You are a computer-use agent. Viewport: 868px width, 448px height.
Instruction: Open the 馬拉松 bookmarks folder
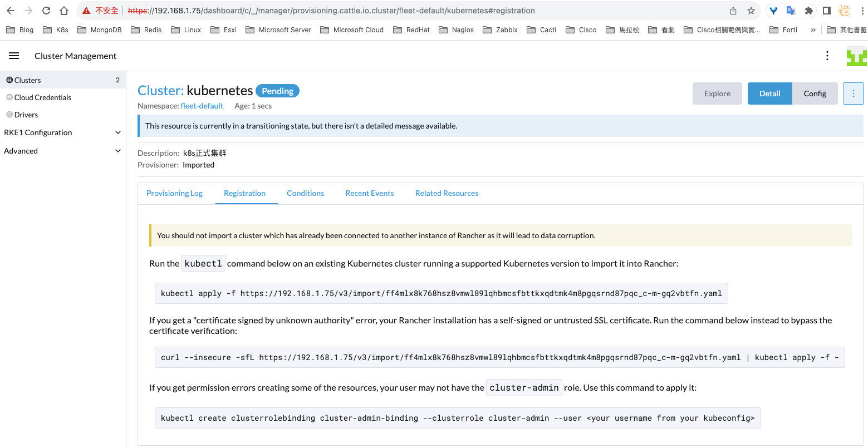click(x=622, y=30)
